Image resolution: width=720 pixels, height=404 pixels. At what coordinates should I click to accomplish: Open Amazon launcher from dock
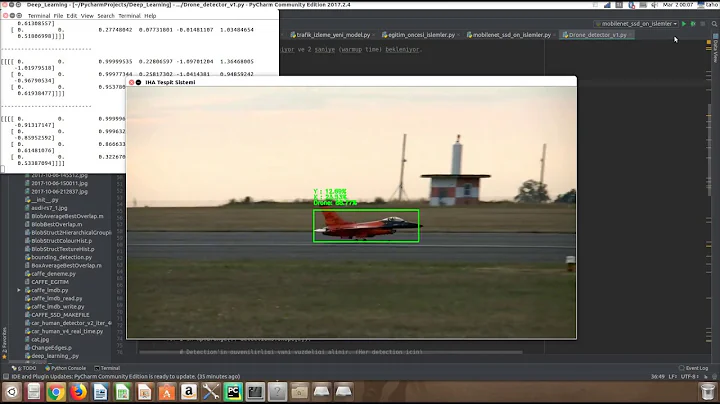point(189,392)
